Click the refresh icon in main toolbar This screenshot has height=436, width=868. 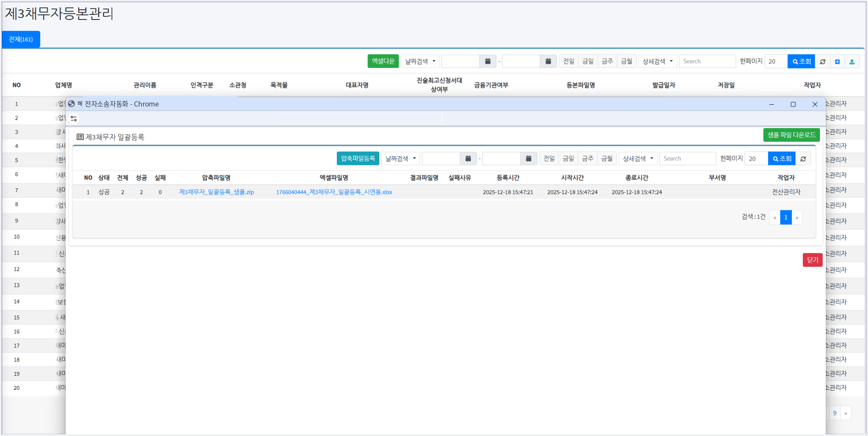tap(823, 61)
